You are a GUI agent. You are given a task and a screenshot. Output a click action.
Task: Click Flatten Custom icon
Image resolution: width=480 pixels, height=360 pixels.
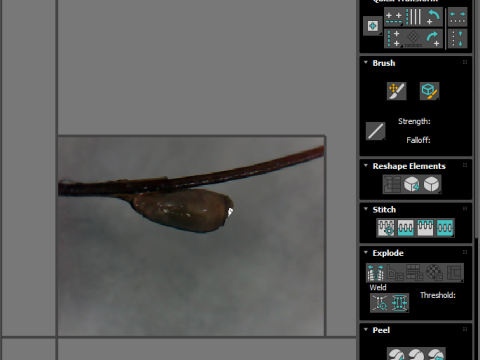(x=454, y=273)
